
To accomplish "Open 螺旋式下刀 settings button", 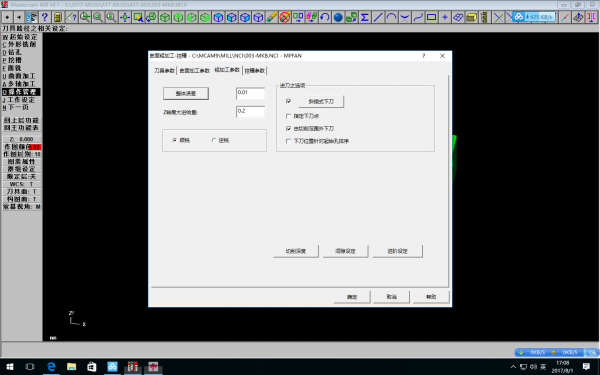I will (321, 101).
